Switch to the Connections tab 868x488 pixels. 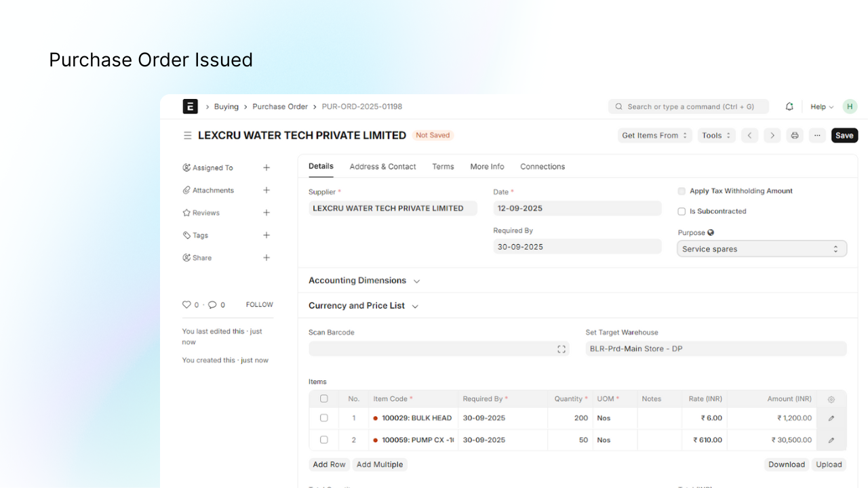click(x=542, y=167)
